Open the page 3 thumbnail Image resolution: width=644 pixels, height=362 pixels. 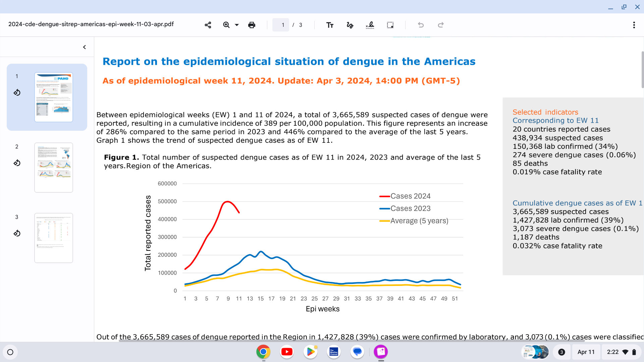pyautogui.click(x=54, y=238)
